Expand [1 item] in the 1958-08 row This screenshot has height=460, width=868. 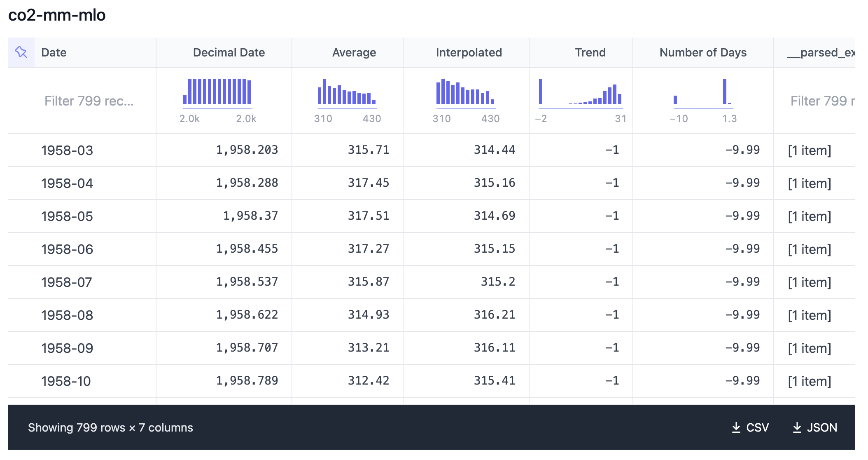(x=810, y=315)
